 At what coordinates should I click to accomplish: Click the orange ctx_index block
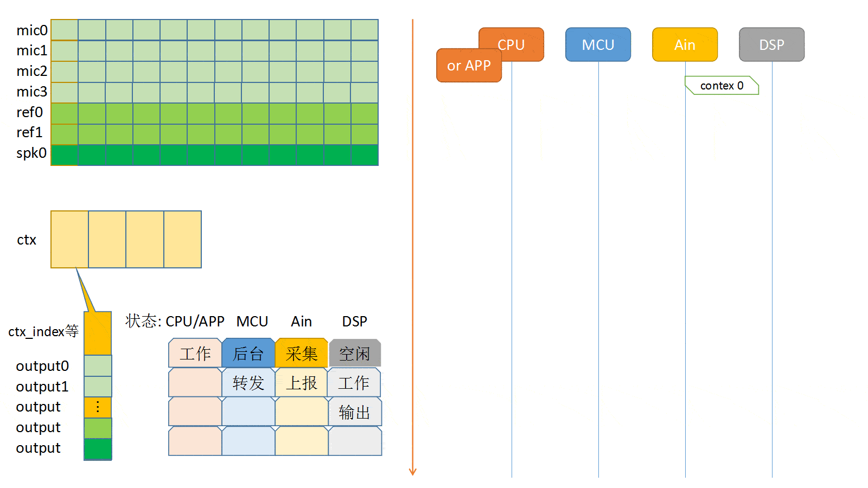[98, 333]
